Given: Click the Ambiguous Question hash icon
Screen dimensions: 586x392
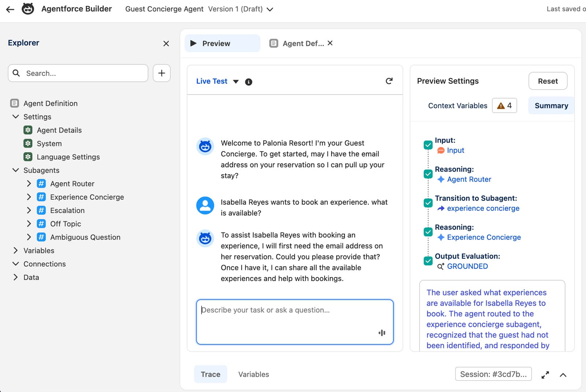Looking at the screenshot, I should 41,237.
